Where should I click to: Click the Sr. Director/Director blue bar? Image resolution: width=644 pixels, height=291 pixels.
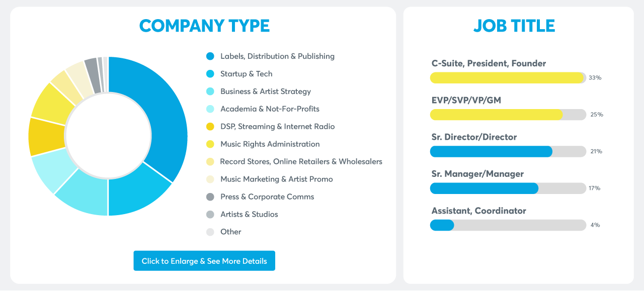491,151
